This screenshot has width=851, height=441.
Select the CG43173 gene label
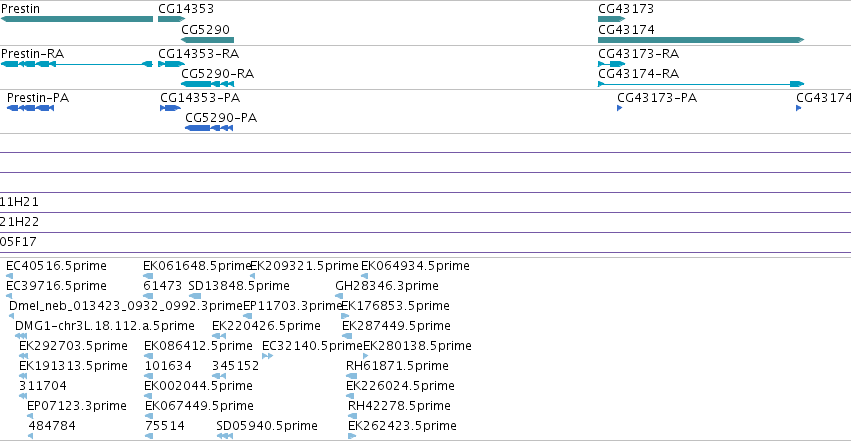point(626,9)
